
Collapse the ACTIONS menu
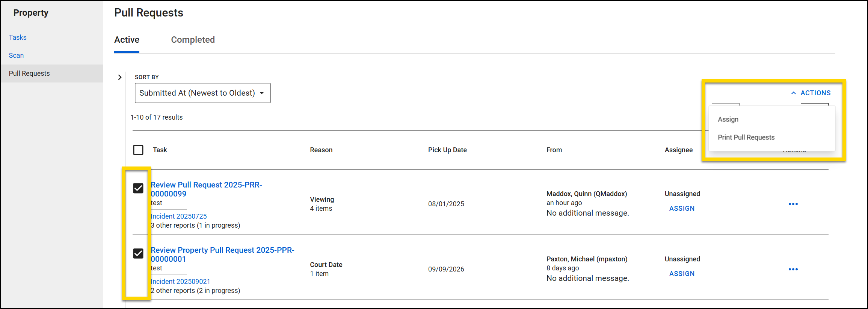pos(811,93)
